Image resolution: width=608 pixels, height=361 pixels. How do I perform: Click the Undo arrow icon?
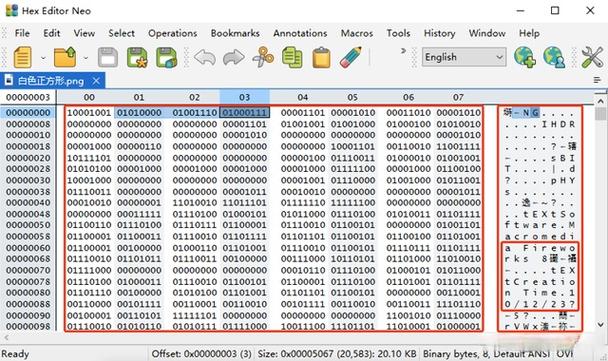(x=204, y=58)
